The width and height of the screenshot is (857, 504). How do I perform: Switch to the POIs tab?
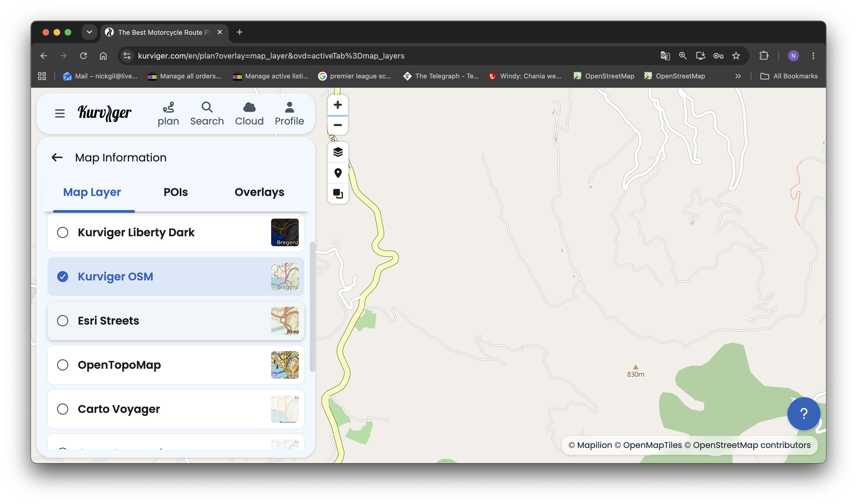[176, 192]
